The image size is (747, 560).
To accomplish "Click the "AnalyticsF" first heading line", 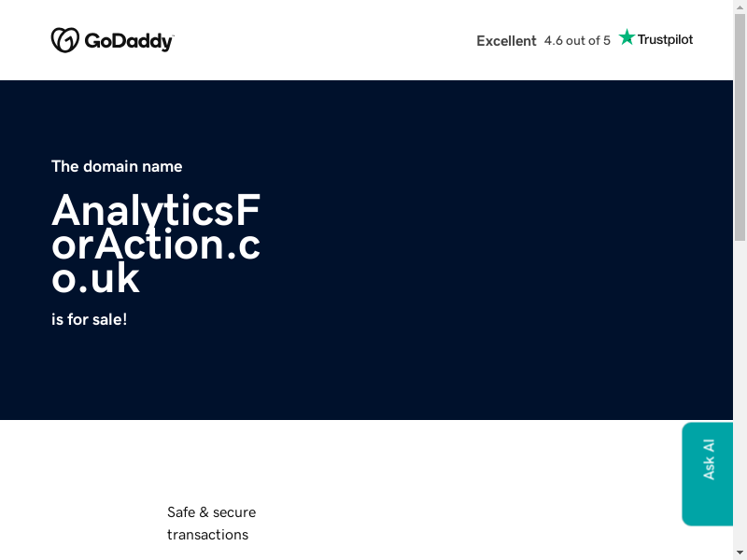I will tap(156, 211).
